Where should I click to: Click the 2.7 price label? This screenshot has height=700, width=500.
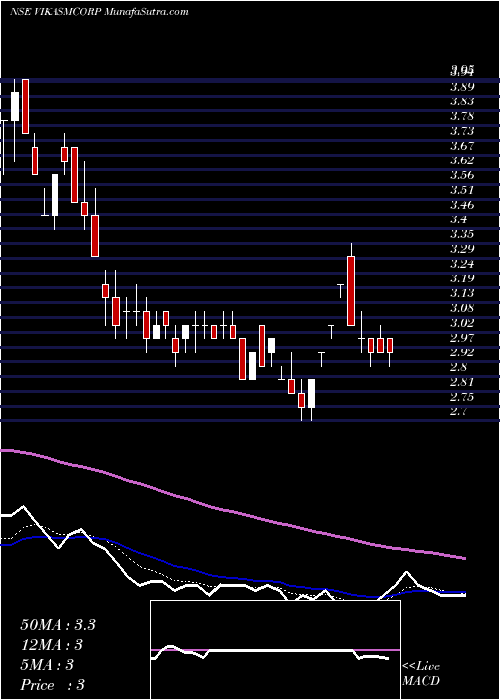(x=459, y=411)
